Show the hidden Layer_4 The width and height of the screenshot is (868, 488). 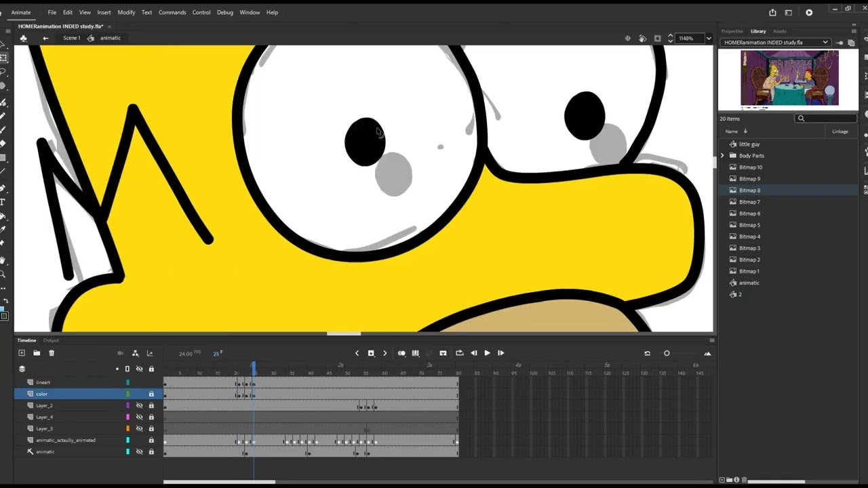(139, 417)
